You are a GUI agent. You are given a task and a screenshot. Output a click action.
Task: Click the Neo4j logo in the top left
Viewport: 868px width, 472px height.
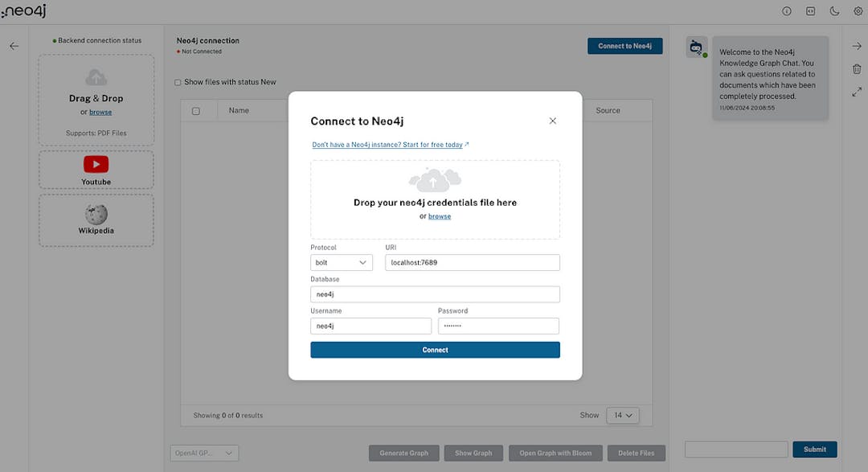point(24,10)
